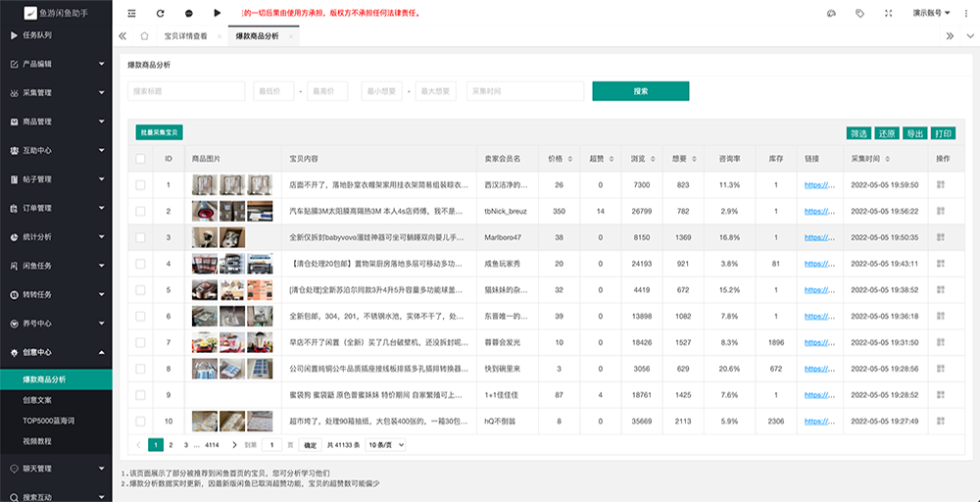Go to page 2 in pagination
The image size is (980, 502).
coord(170,445)
